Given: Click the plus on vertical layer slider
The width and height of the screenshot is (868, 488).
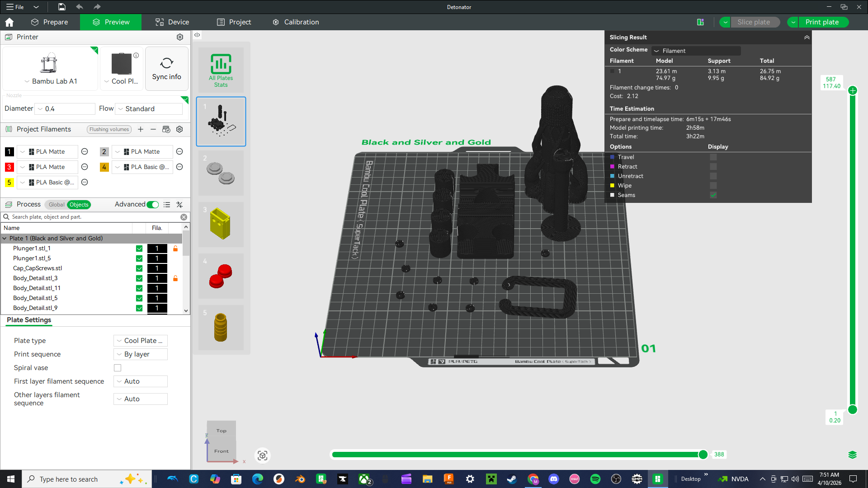Looking at the screenshot, I should (x=853, y=91).
